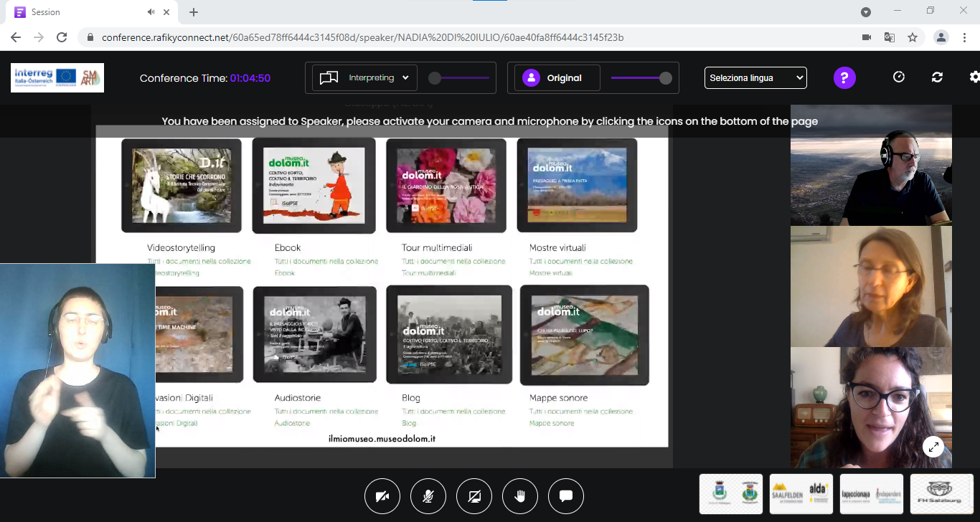Click the camera permission icon in address bar
The height and width of the screenshot is (522, 980).
(x=867, y=37)
